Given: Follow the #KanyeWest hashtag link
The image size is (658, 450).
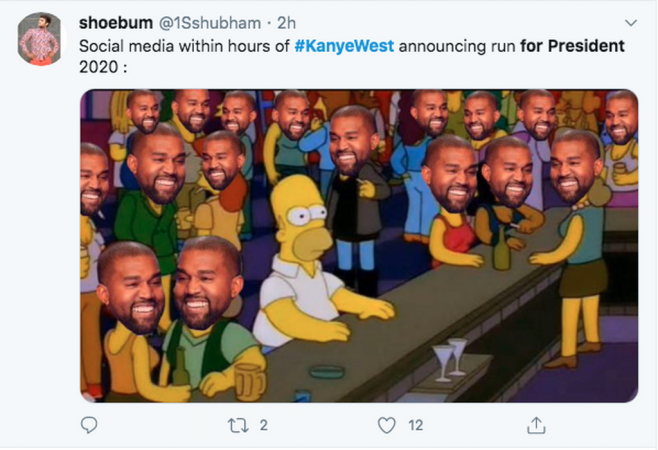Looking at the screenshot, I should 344,46.
